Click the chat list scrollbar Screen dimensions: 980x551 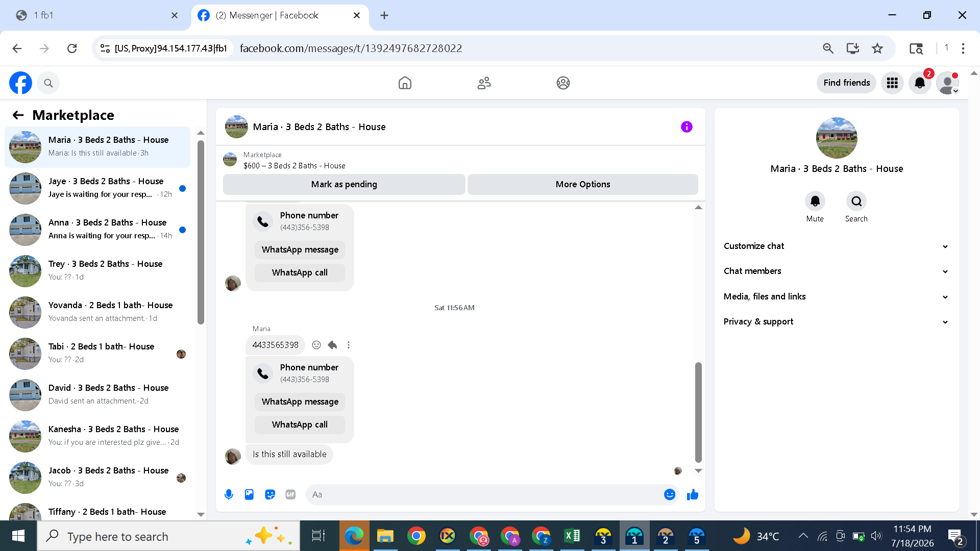[x=201, y=232]
